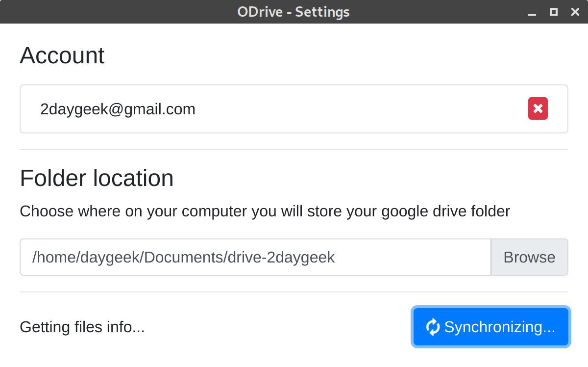Viewport: 588px width, 367px height.
Task: Click the Folder location heading
Action: coord(96,178)
